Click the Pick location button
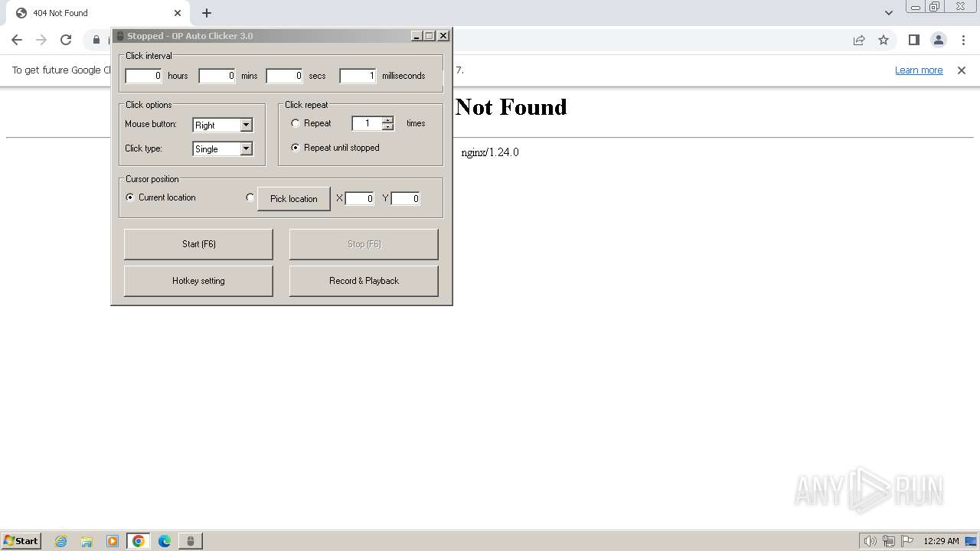The height and width of the screenshot is (551, 980). pyautogui.click(x=294, y=198)
